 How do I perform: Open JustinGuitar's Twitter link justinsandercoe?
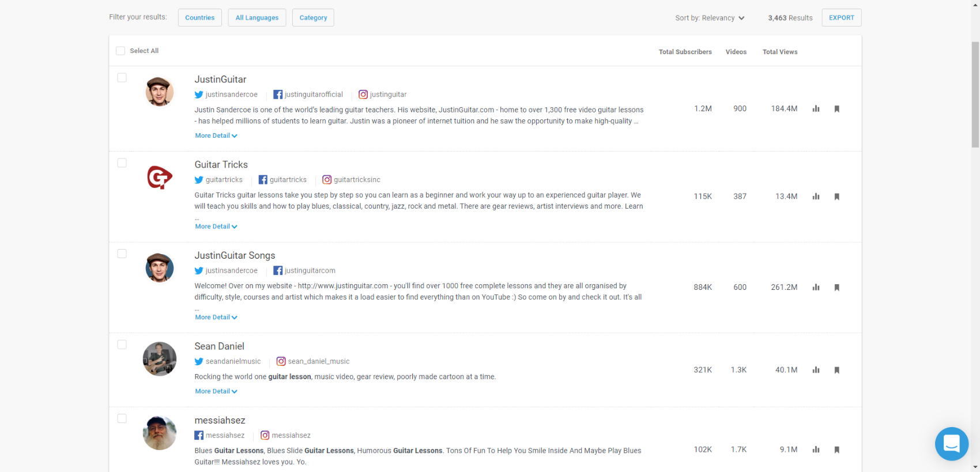point(226,95)
